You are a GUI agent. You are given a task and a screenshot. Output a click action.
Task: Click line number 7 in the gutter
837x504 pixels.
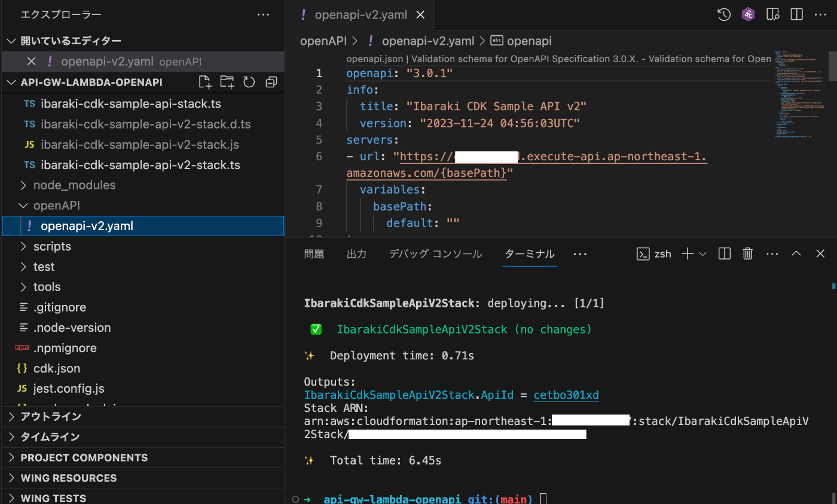tap(319, 190)
